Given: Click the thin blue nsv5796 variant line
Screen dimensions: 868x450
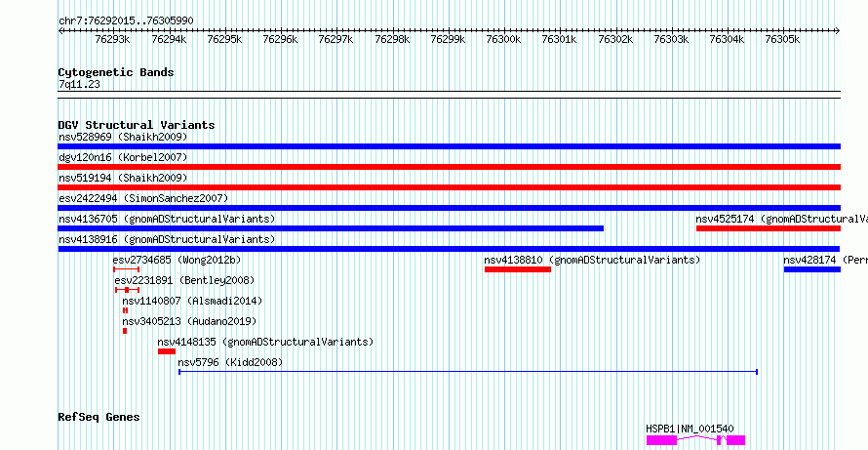Looking at the screenshot, I should coord(468,372).
